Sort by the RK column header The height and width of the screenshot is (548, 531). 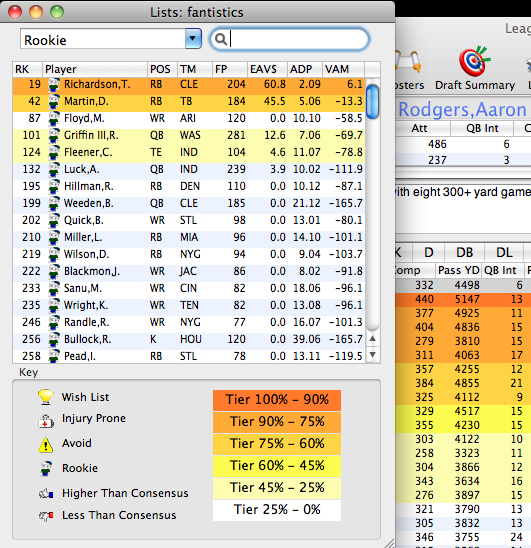pyautogui.click(x=27, y=69)
